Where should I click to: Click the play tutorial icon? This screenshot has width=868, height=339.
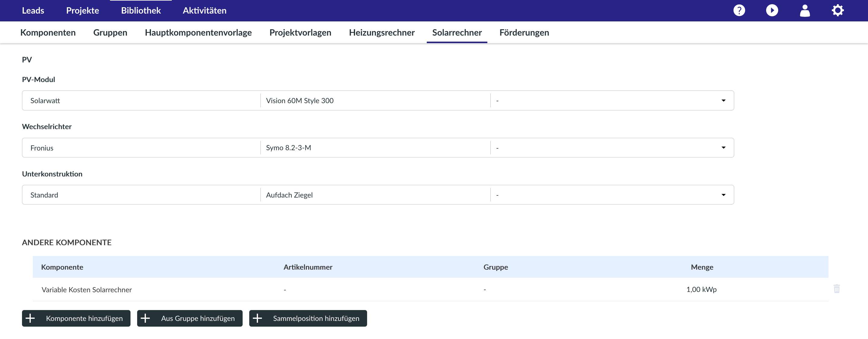point(772,11)
